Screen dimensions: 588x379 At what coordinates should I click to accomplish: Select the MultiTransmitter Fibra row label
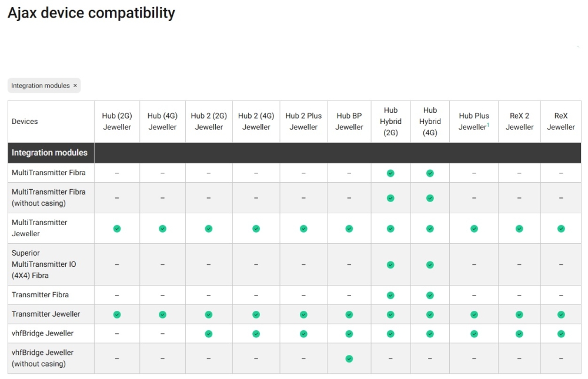tap(48, 173)
